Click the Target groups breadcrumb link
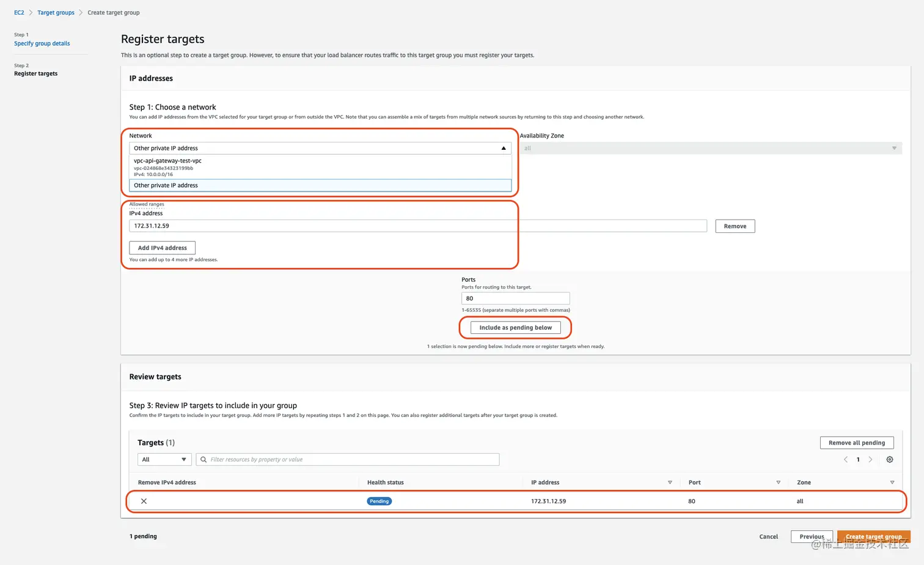 pyautogui.click(x=56, y=12)
